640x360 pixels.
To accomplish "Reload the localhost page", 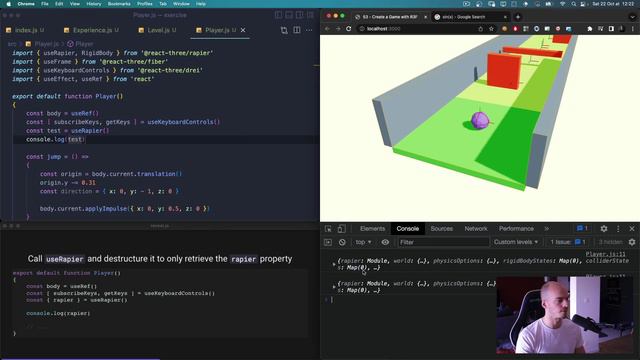I will tap(349, 29).
